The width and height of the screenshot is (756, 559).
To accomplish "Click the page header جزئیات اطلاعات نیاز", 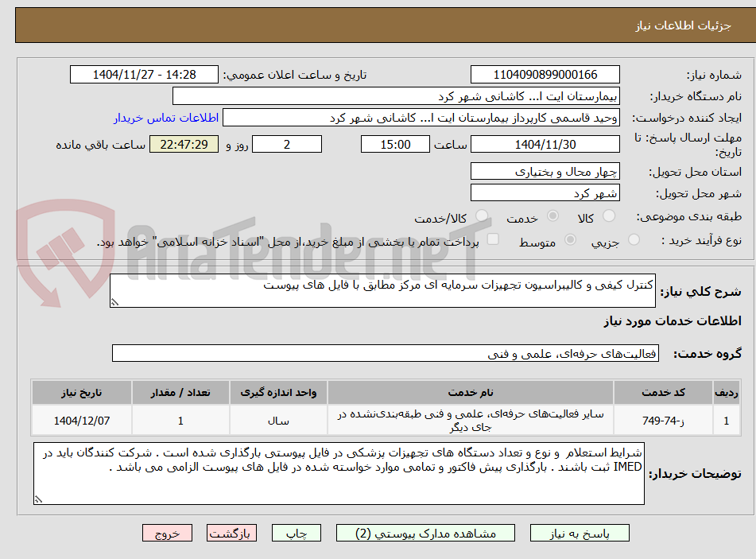I will (x=683, y=25).
